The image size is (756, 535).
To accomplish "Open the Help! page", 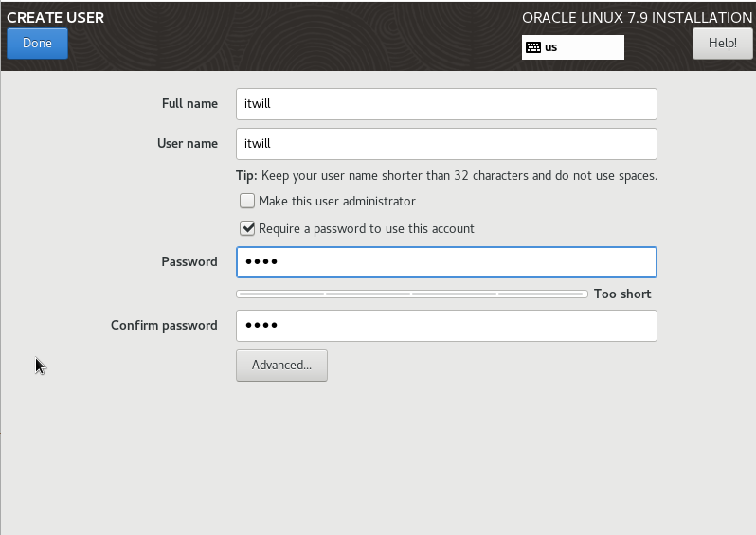I will (722, 44).
